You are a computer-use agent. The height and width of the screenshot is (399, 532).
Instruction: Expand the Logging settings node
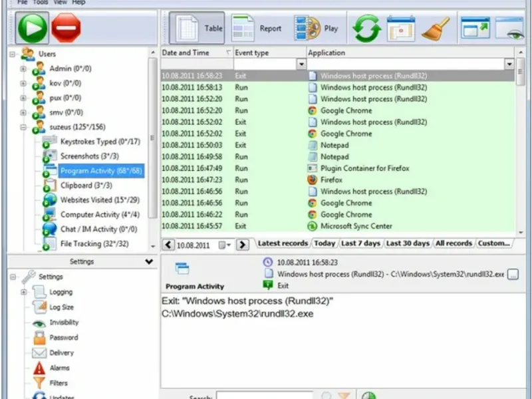pyautogui.click(x=23, y=292)
